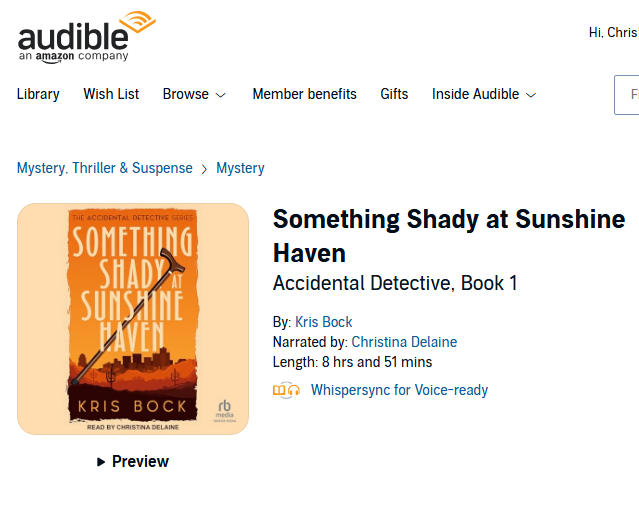Click the Hi, Chris account greeting
Image resolution: width=639 pixels, height=528 pixels.
[x=613, y=33]
